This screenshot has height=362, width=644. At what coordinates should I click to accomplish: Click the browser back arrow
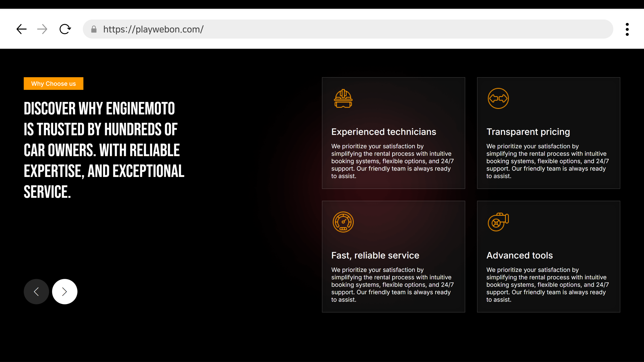(x=21, y=29)
